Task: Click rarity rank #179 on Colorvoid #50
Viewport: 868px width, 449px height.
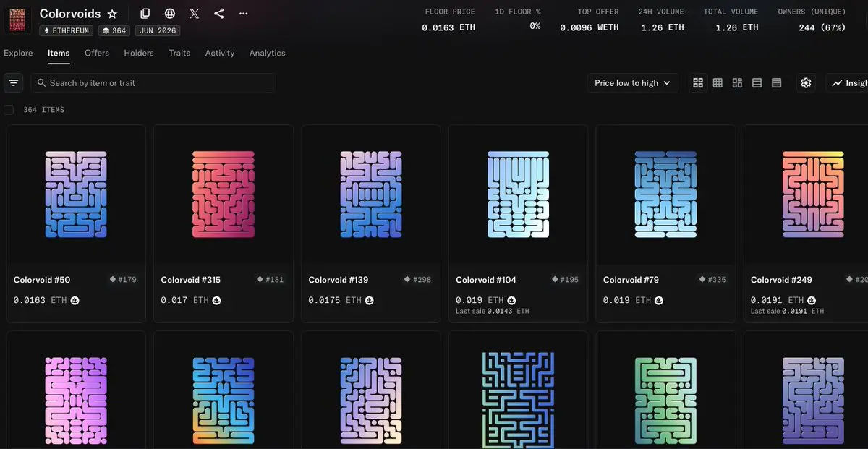Action: pyautogui.click(x=123, y=280)
